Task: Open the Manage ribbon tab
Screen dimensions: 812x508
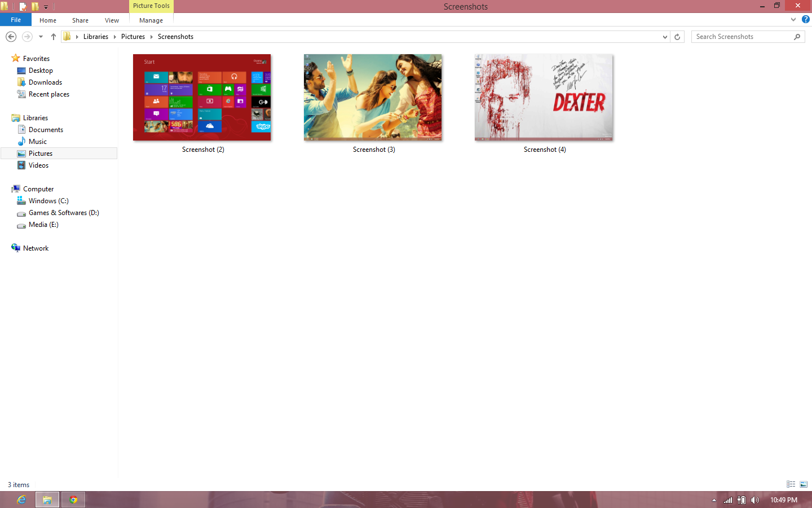Action: tap(151, 20)
